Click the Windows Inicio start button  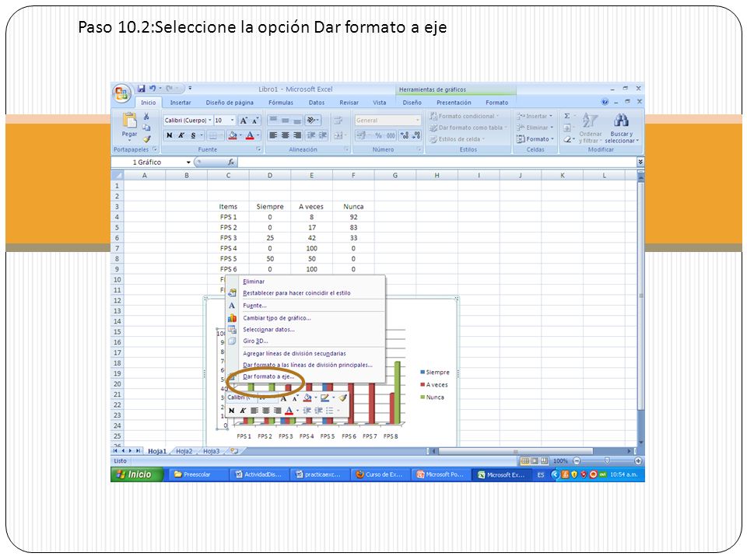pyautogui.click(x=137, y=474)
